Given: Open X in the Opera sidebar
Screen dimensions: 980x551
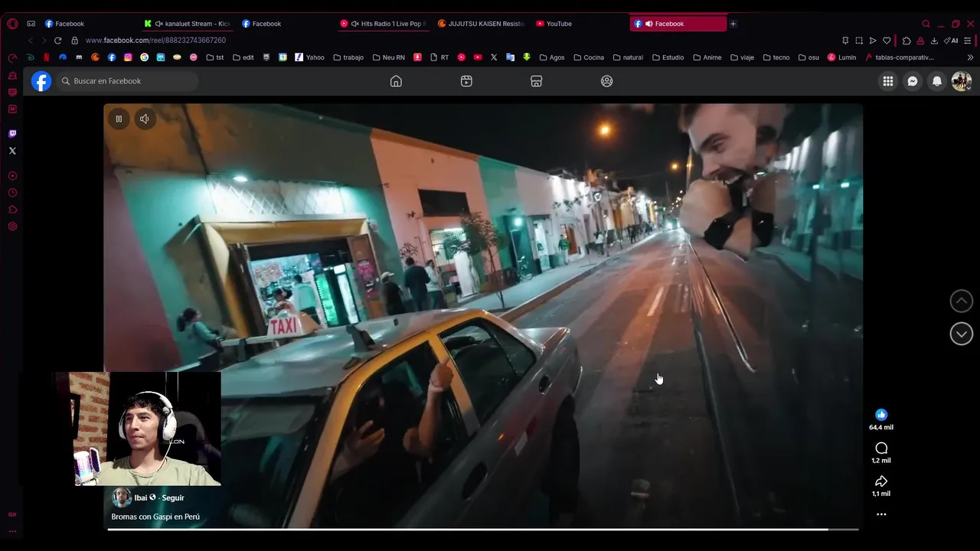Looking at the screenshot, I should pos(12,151).
